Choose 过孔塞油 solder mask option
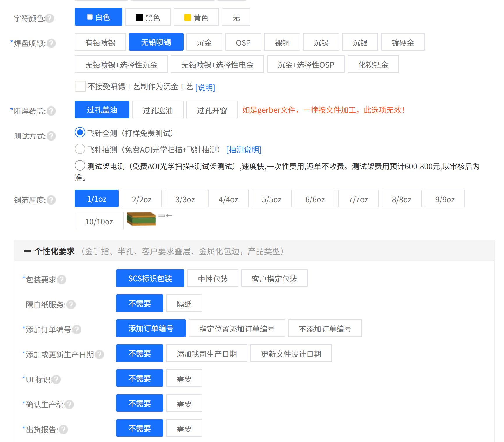Viewport: 504px width, 442px height. (x=158, y=110)
